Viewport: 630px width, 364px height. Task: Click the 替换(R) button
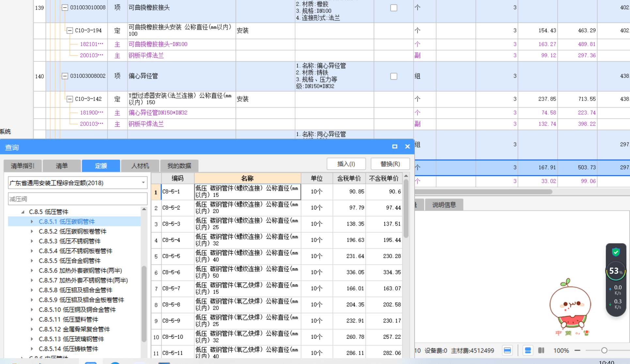coord(390,164)
